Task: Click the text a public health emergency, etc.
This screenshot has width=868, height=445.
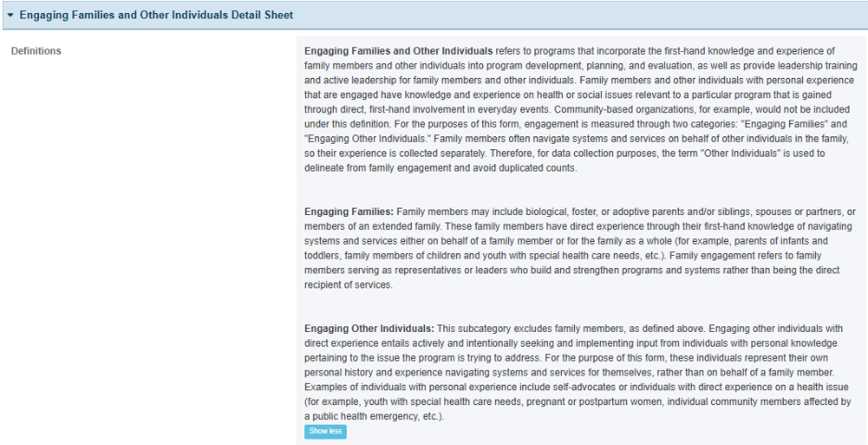Action: point(375,416)
